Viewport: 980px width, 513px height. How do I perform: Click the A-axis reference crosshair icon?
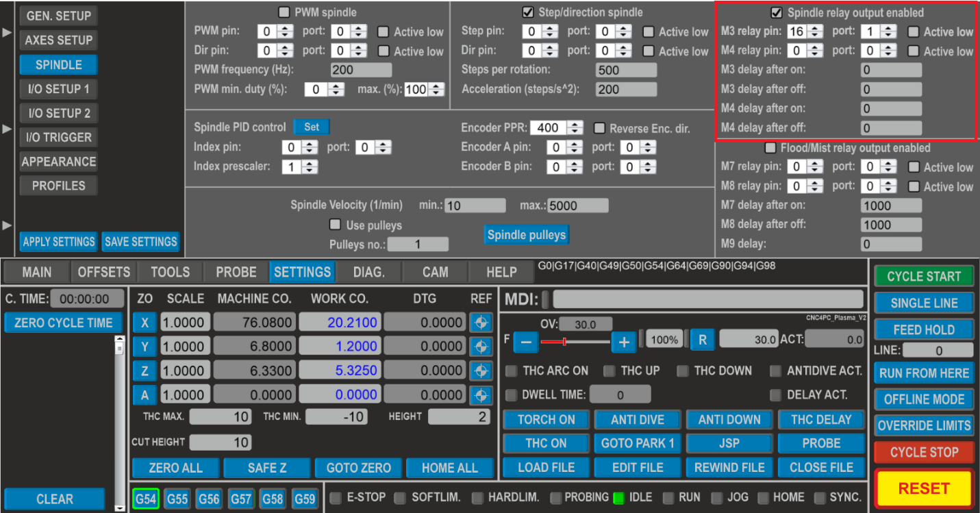point(481,395)
